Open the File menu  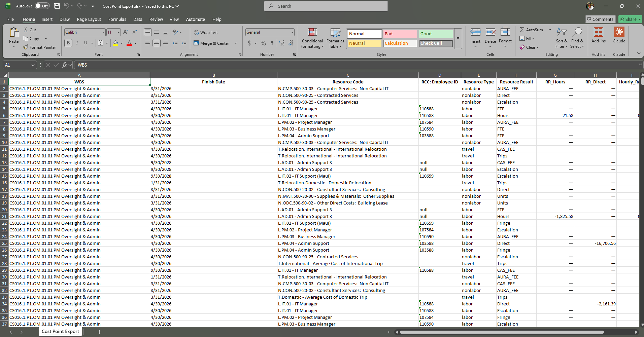point(10,20)
